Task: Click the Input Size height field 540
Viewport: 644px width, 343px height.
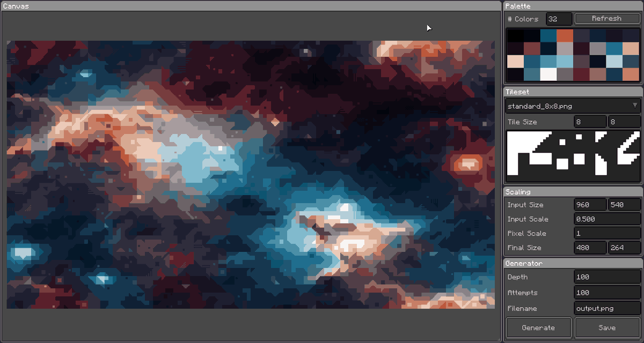Action: (x=624, y=205)
